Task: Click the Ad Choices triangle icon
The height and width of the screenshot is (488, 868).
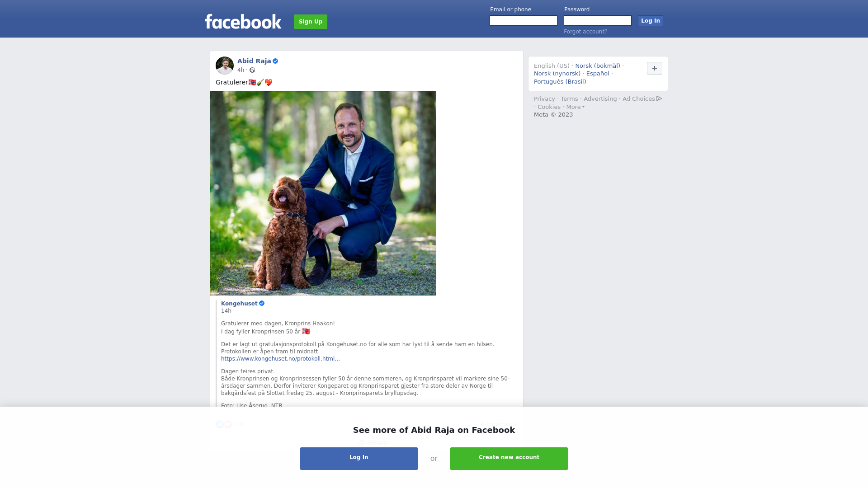Action: 659,99
